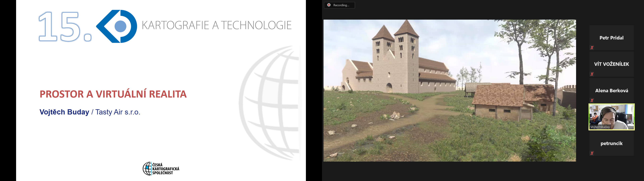Select Petr Pridal participant tile
Viewport: 644px width, 181px height.
tap(611, 38)
